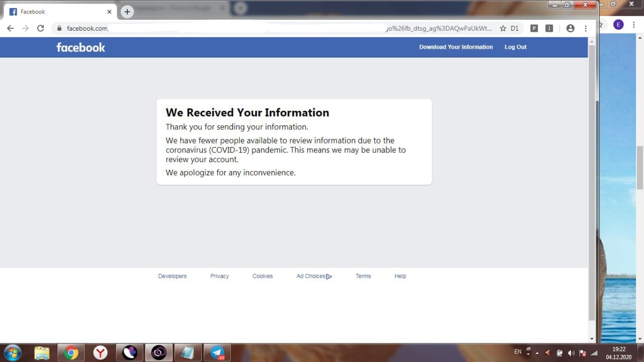Reload the Facebook page
Image resolution: width=644 pixels, height=362 pixels.
pos(41,28)
